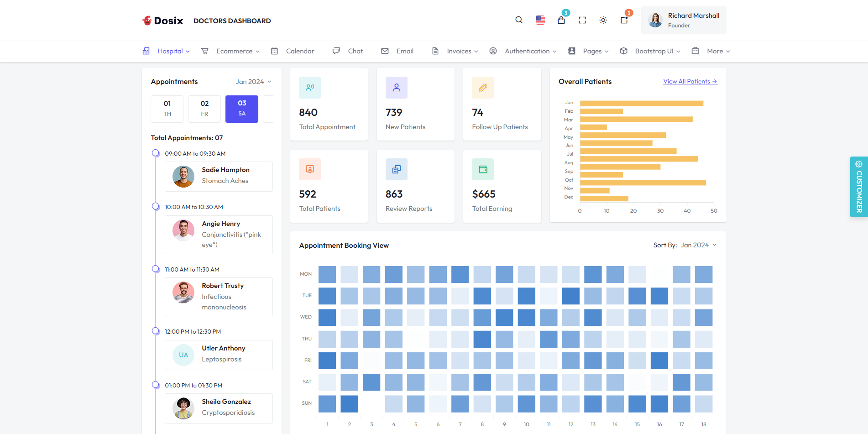Click the Total Earning wallet icon
868x434 pixels.
pos(483,169)
